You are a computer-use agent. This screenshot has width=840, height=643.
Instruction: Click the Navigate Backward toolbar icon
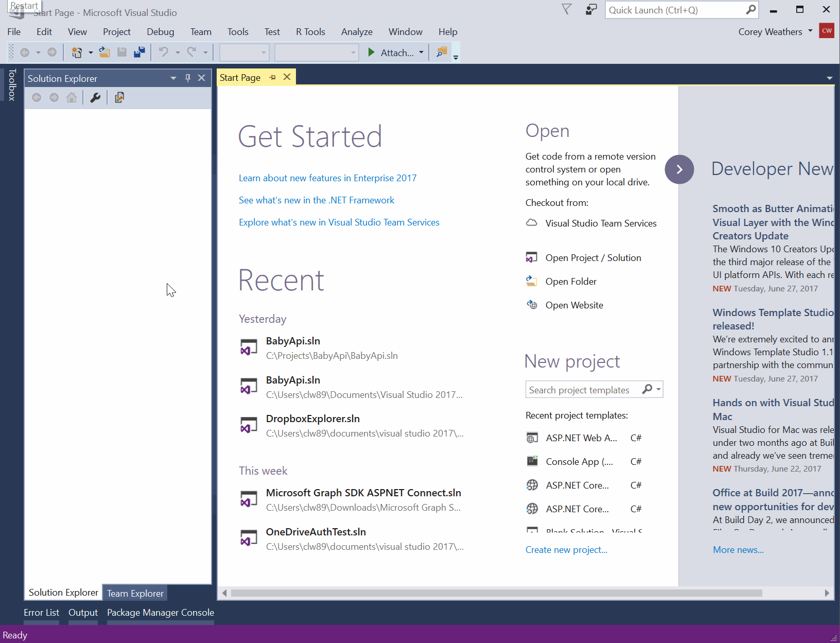[25, 52]
